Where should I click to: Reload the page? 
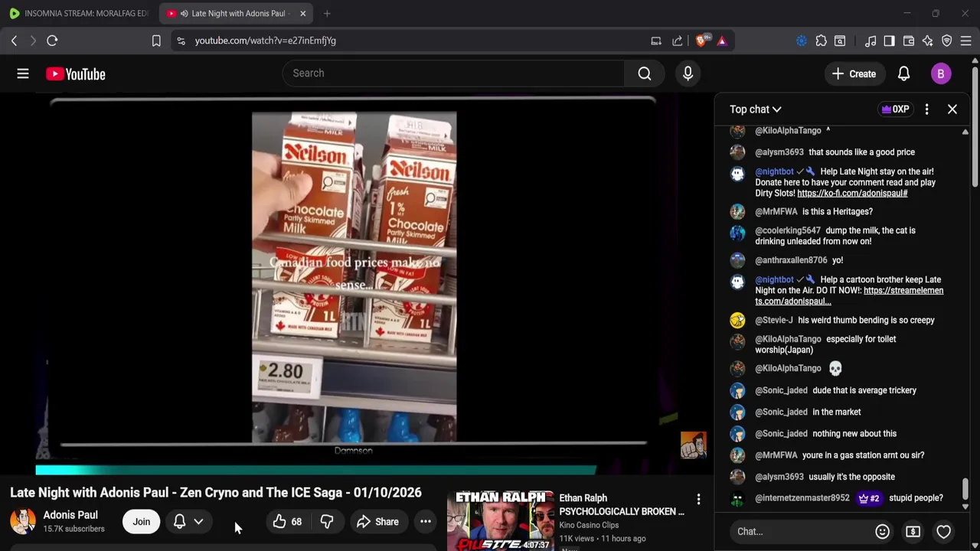52,41
